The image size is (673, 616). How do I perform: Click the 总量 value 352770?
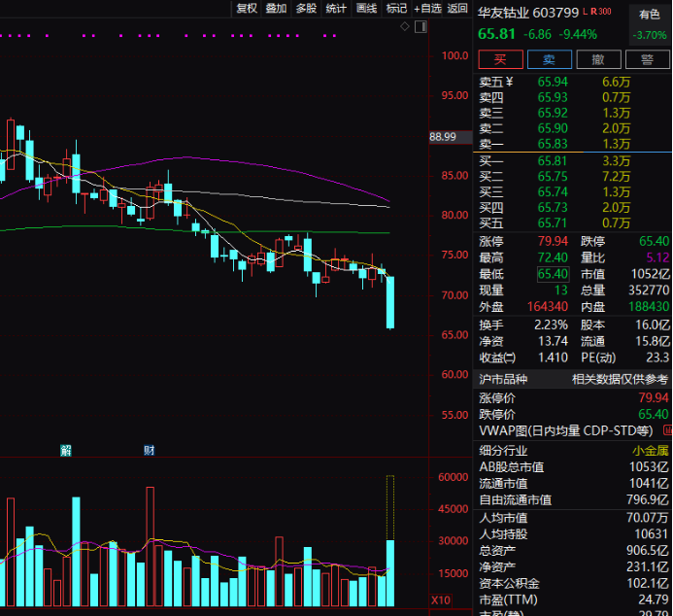click(x=649, y=291)
